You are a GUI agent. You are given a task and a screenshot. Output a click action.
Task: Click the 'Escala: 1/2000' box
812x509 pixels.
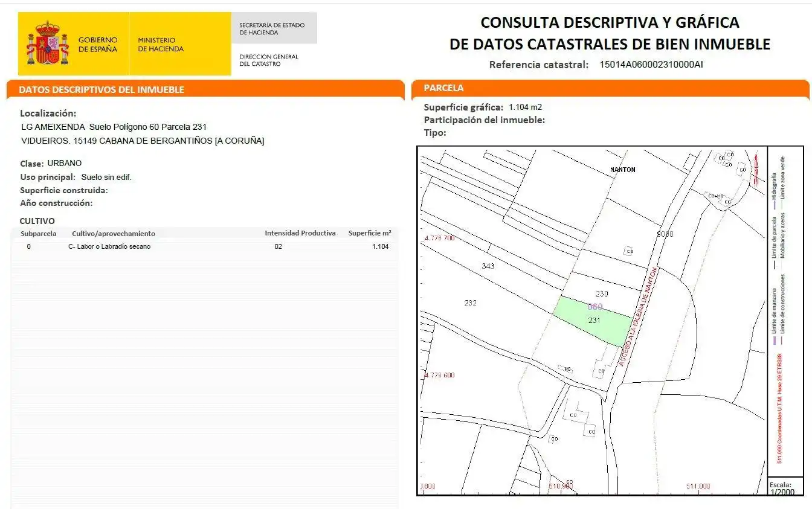click(785, 487)
